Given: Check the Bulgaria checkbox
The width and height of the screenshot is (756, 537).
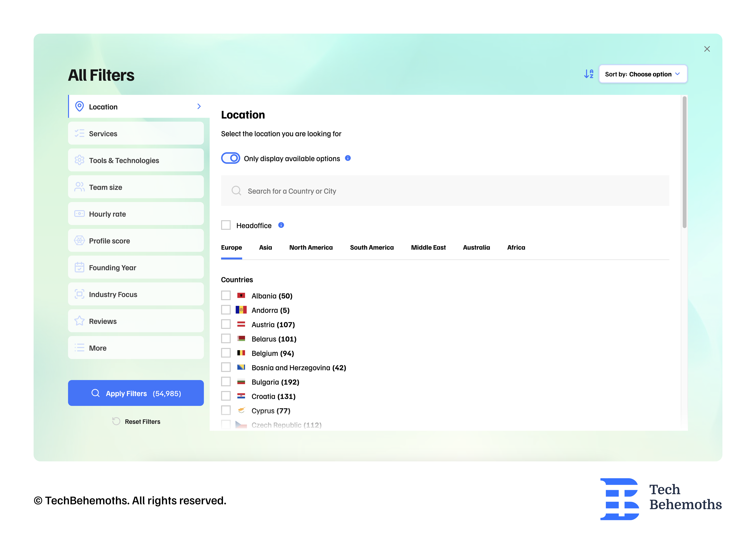Looking at the screenshot, I should 226,382.
